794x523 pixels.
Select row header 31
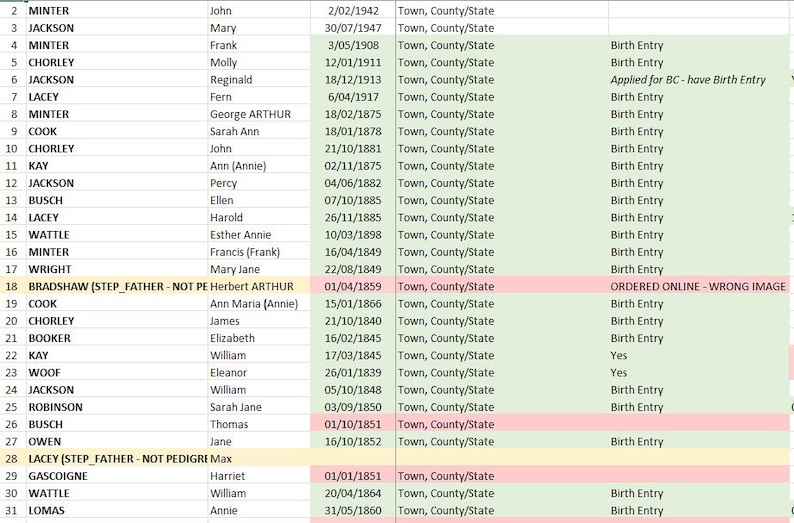(x=13, y=510)
